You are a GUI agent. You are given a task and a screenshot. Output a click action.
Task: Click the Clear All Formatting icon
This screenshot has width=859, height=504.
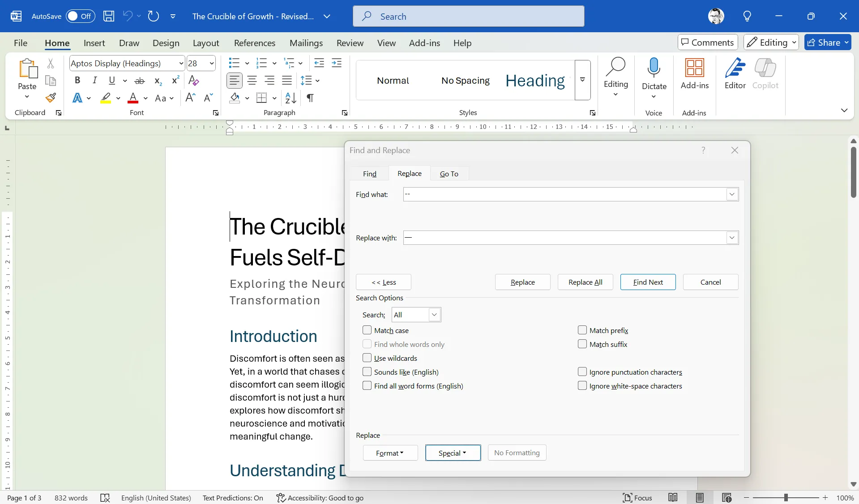click(x=193, y=81)
